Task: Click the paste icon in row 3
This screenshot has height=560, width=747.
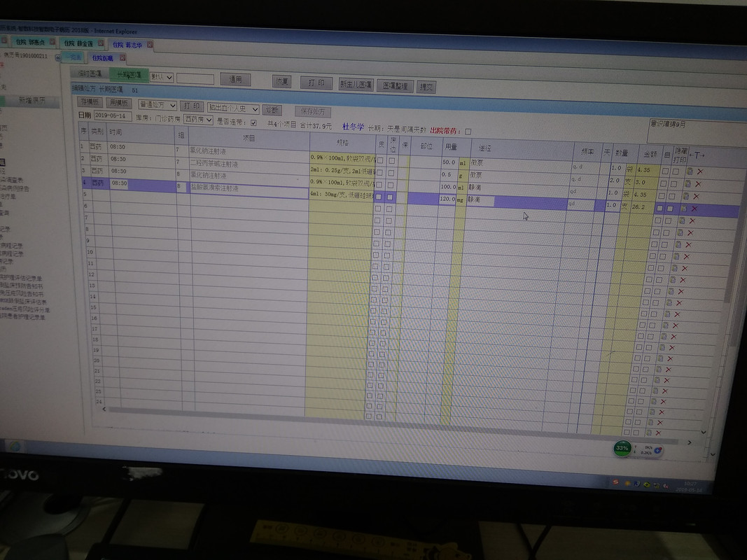Action: tap(685, 196)
